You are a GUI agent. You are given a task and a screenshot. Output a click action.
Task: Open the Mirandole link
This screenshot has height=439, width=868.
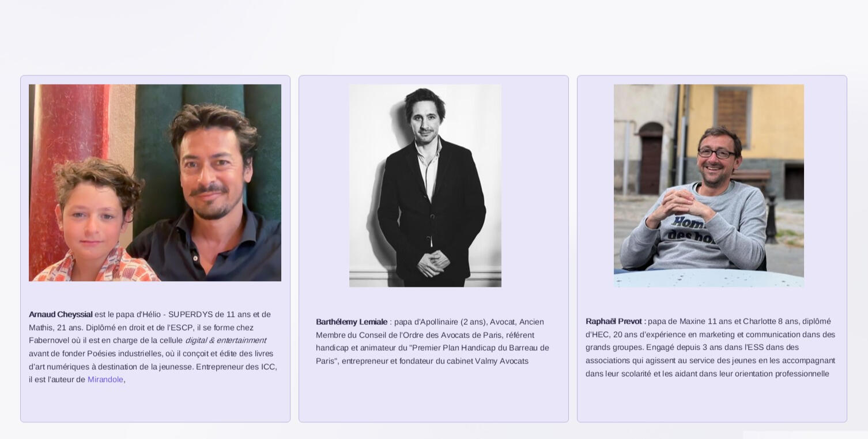105,380
